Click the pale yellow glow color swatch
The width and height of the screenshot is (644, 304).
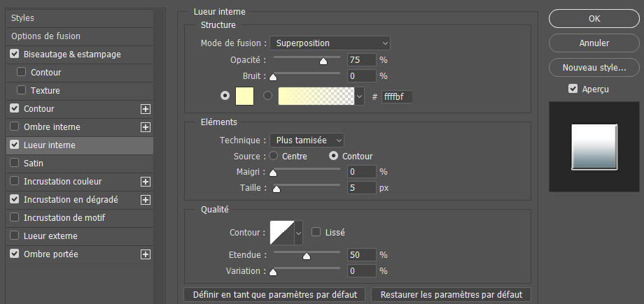pyautogui.click(x=245, y=96)
